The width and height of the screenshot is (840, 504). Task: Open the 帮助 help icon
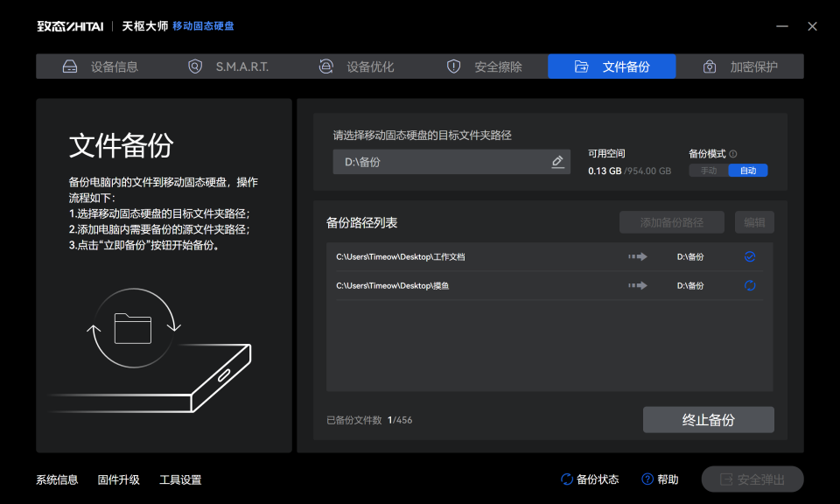click(x=646, y=479)
